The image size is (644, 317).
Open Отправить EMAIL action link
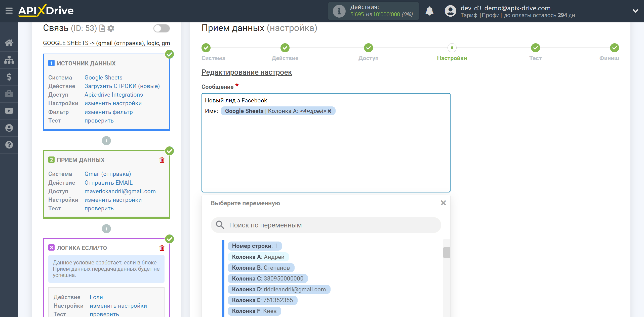click(x=108, y=183)
